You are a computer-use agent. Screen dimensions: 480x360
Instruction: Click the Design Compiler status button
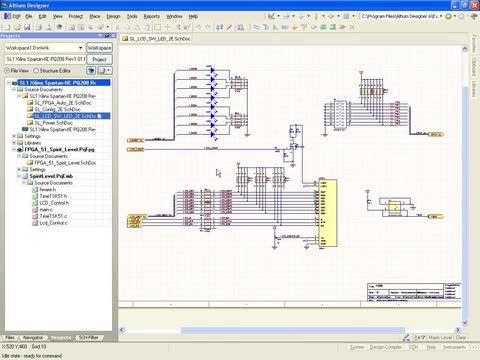click(x=386, y=347)
